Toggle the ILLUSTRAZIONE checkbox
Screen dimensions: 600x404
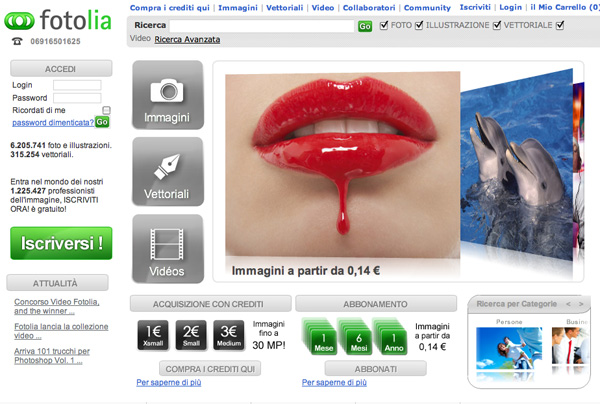(419, 25)
